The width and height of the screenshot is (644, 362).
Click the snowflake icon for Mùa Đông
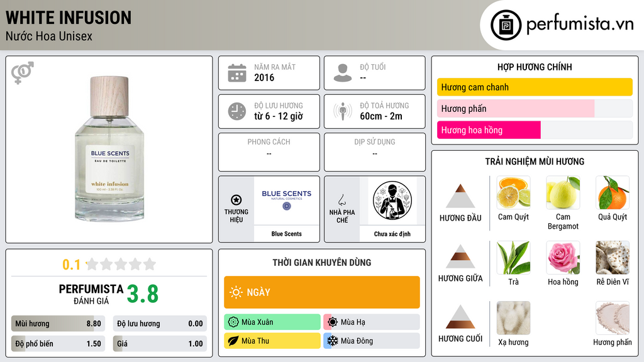333,341
